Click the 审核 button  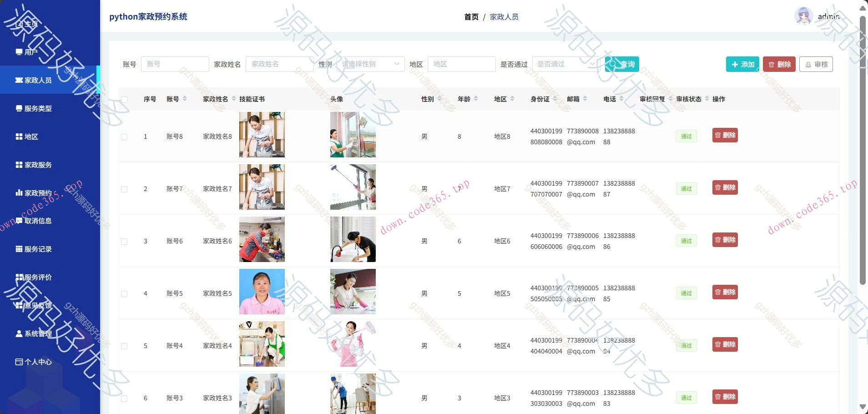816,64
